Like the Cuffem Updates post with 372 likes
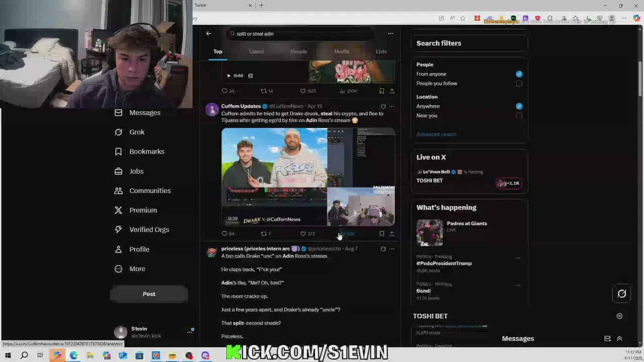This screenshot has width=644, height=362. pyautogui.click(x=307, y=234)
